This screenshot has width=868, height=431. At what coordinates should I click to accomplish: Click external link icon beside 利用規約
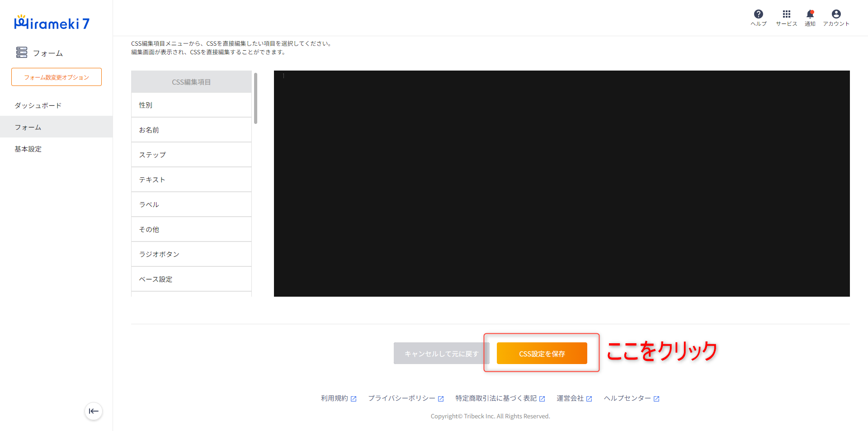point(354,399)
